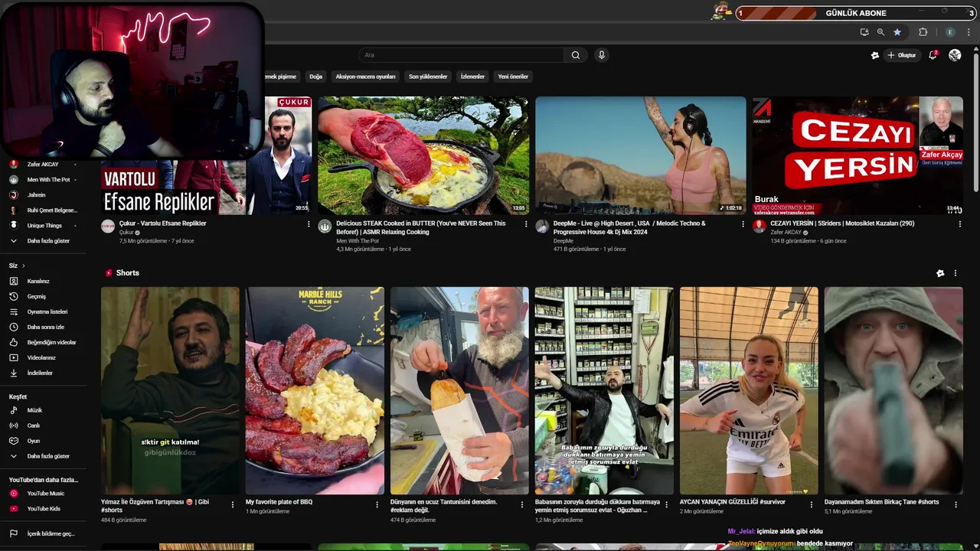Image resolution: width=980 pixels, height=551 pixels.
Task: Open the YouTube account avatar menu
Action: pos(955,55)
